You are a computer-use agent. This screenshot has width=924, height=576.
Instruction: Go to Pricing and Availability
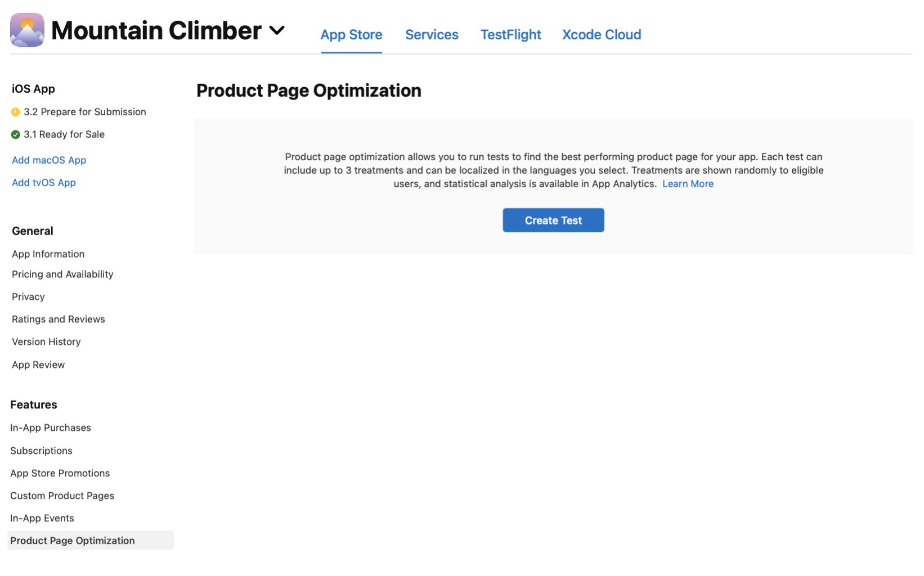tap(62, 274)
